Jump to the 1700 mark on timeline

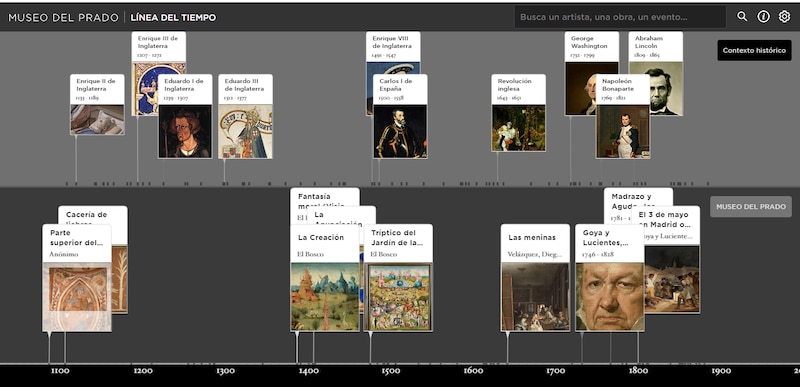tap(556, 371)
